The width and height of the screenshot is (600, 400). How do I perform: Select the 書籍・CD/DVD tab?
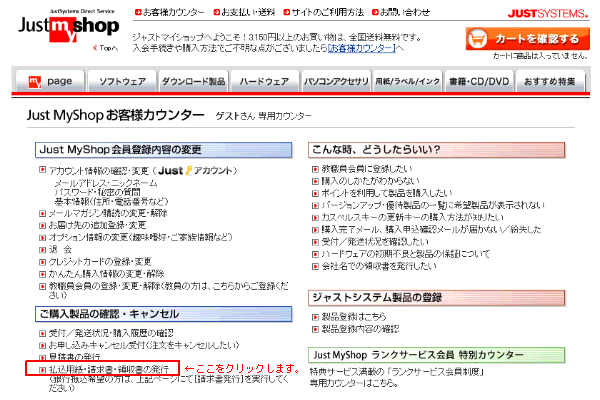pos(479,81)
